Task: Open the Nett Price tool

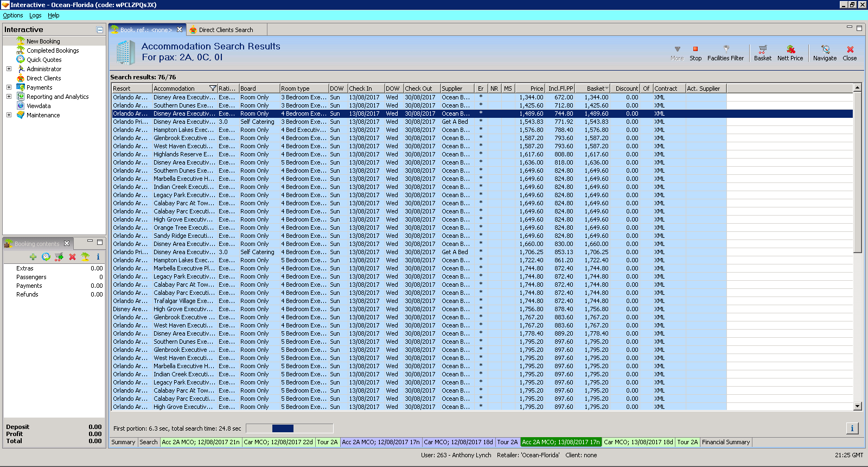Action: pos(790,49)
